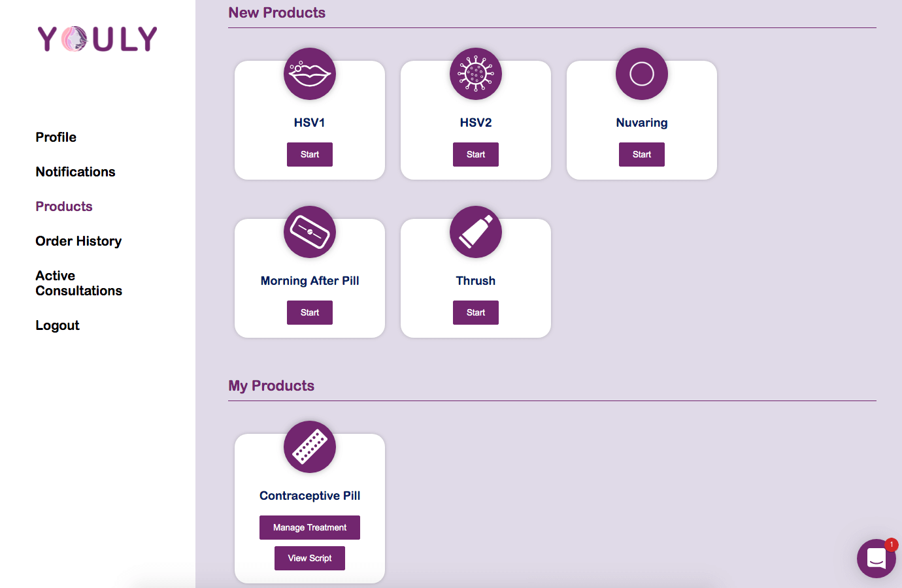Open the chat widget bubble
This screenshot has width=902, height=588.
point(877,559)
